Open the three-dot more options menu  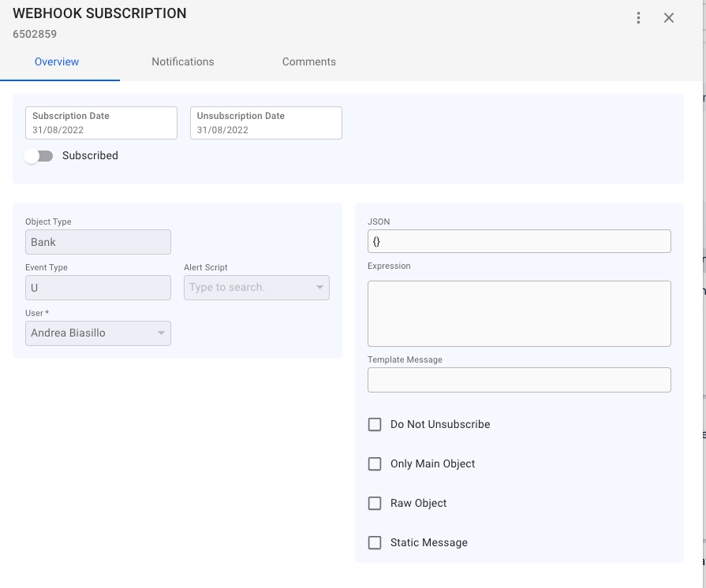(638, 18)
